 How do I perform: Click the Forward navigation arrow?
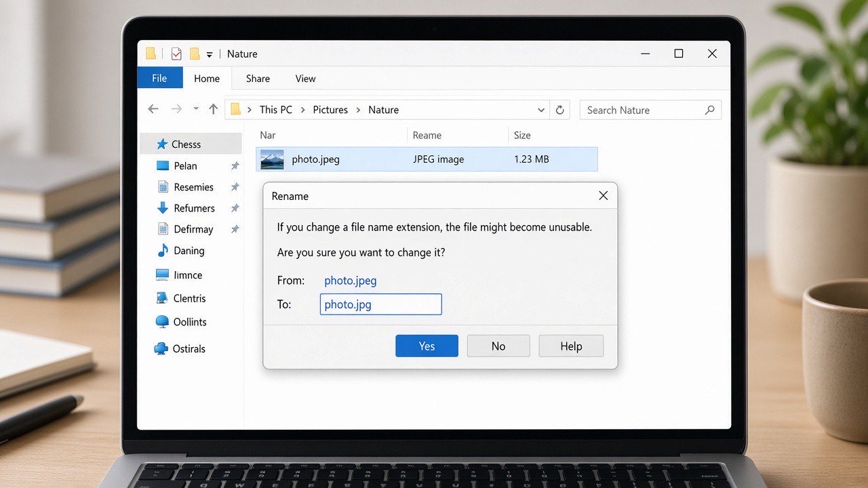point(176,109)
